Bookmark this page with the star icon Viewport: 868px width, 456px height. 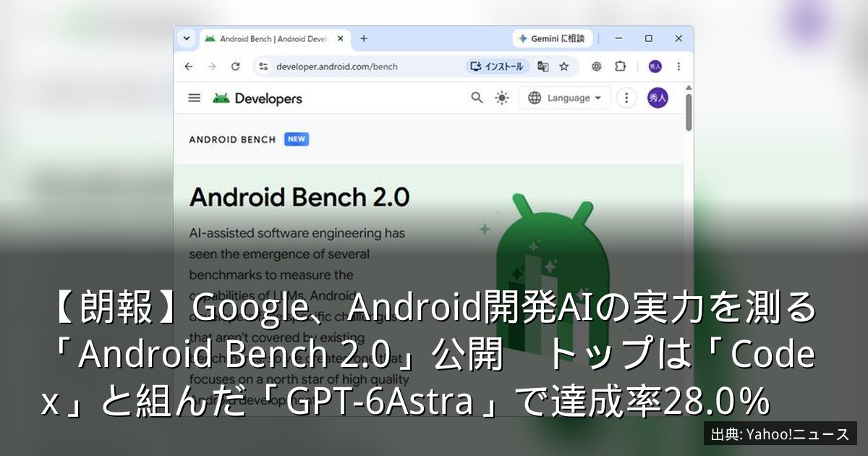[564, 67]
